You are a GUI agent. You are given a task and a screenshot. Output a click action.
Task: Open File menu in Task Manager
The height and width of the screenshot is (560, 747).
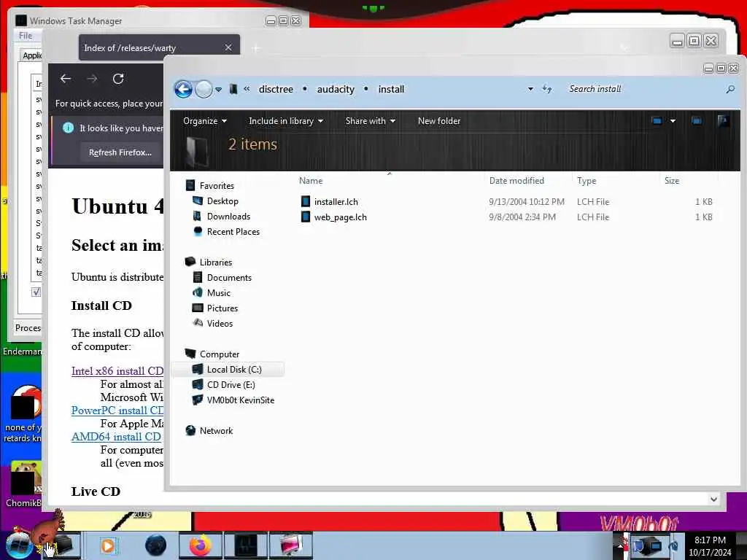26,36
